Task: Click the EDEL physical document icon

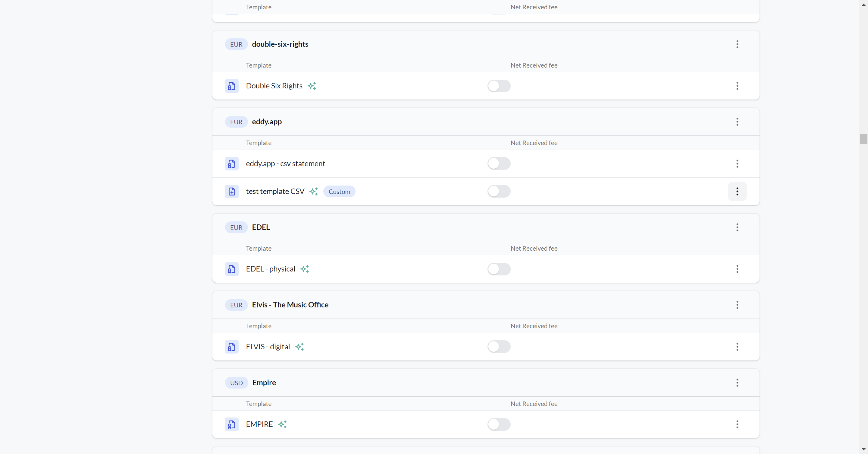Action: coord(232,269)
